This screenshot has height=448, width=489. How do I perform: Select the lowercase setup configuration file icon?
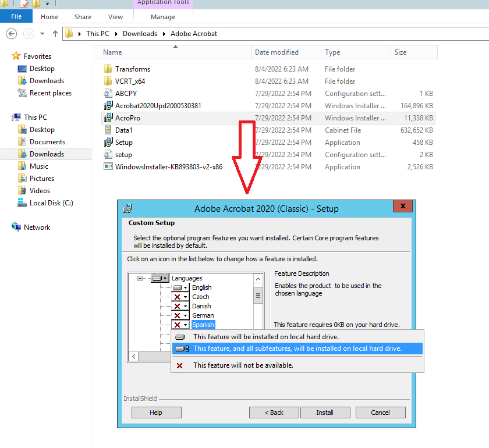pyautogui.click(x=108, y=154)
